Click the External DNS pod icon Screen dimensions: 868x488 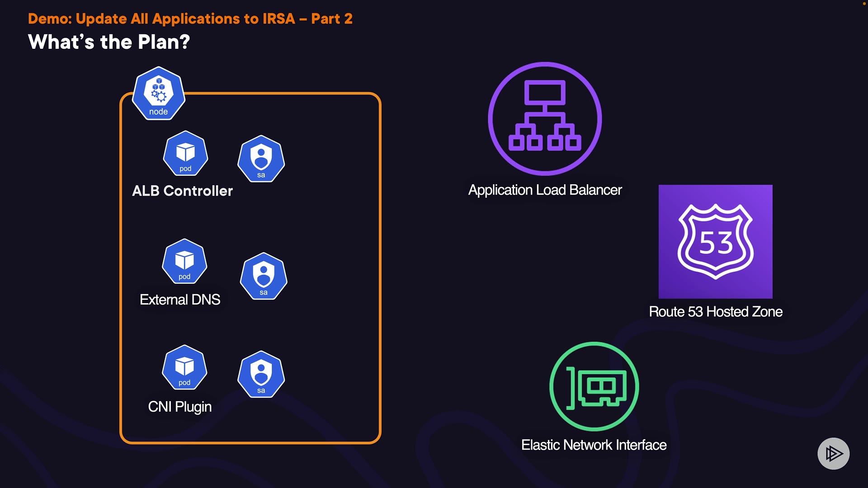click(x=184, y=262)
